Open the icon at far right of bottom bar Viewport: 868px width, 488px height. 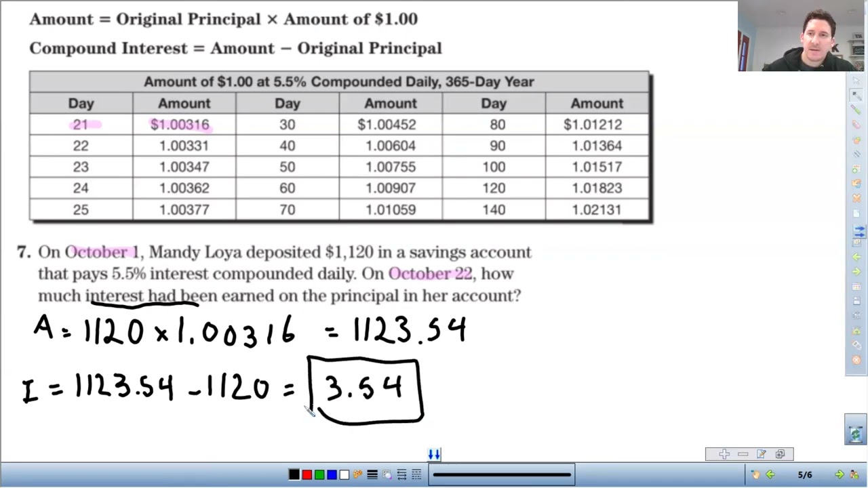point(854,475)
